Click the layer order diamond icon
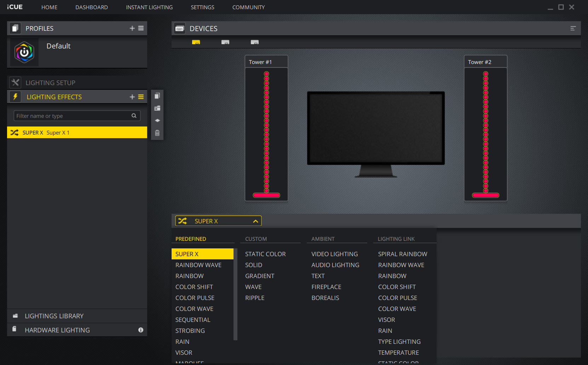Viewport: 588px width, 365px height. click(x=157, y=120)
